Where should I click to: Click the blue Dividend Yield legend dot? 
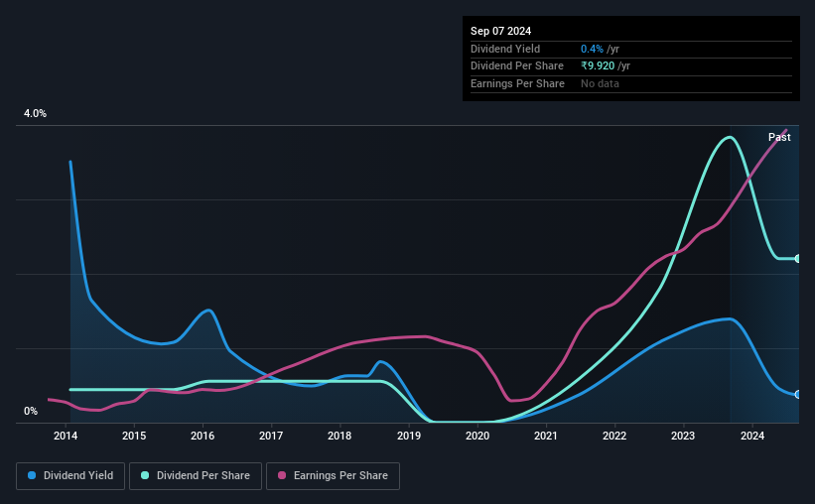click(x=32, y=475)
